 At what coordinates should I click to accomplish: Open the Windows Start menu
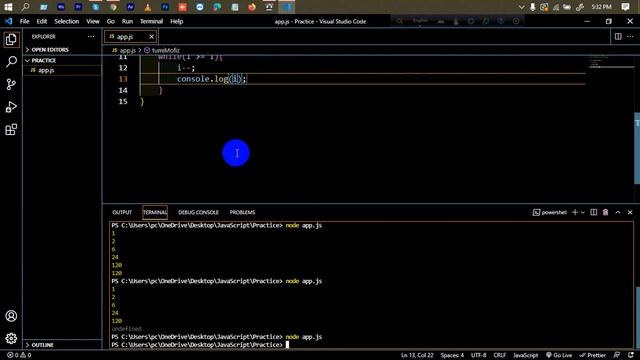coord(8,7)
